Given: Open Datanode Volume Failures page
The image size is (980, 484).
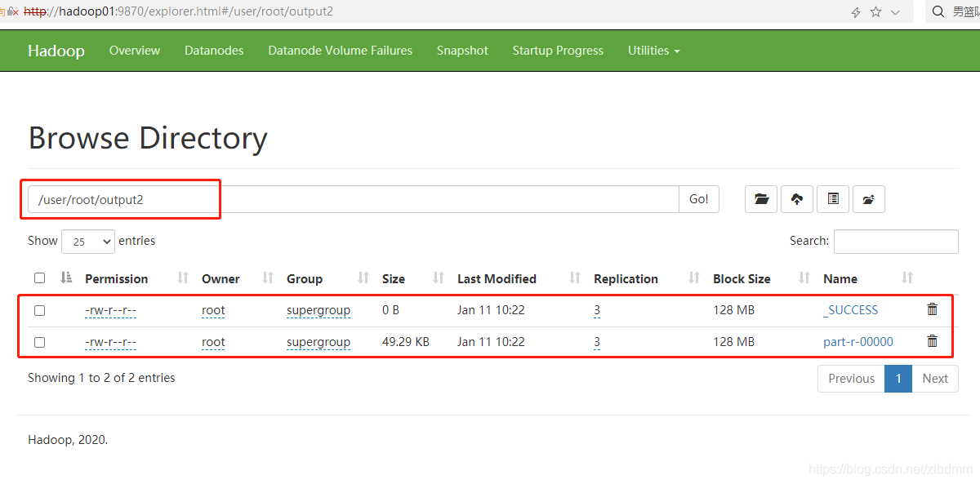Looking at the screenshot, I should pyautogui.click(x=341, y=51).
